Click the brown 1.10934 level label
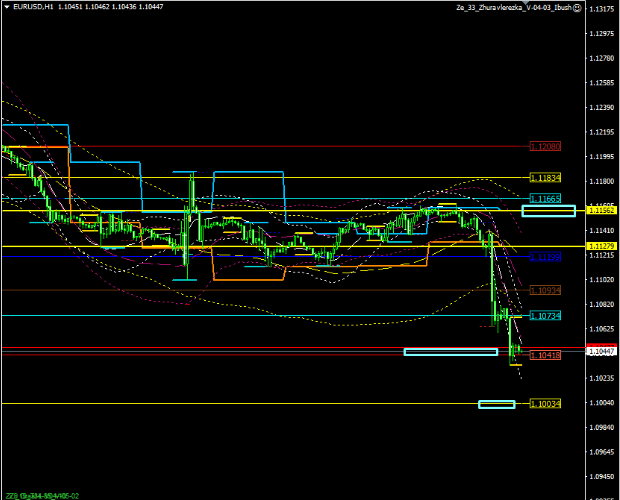This screenshot has width=620, height=500. [x=545, y=290]
